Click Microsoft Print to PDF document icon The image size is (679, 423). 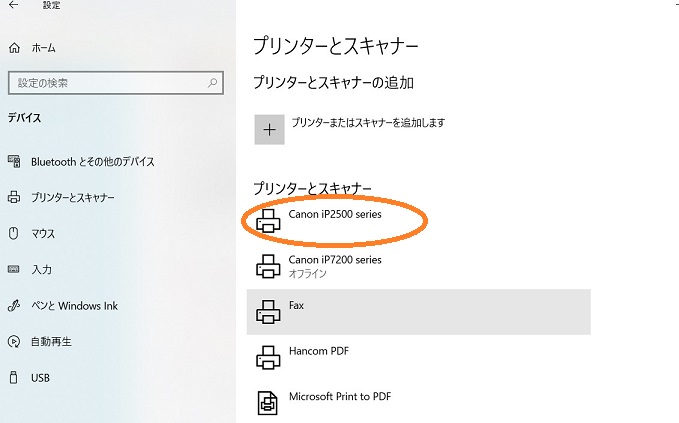click(x=268, y=403)
